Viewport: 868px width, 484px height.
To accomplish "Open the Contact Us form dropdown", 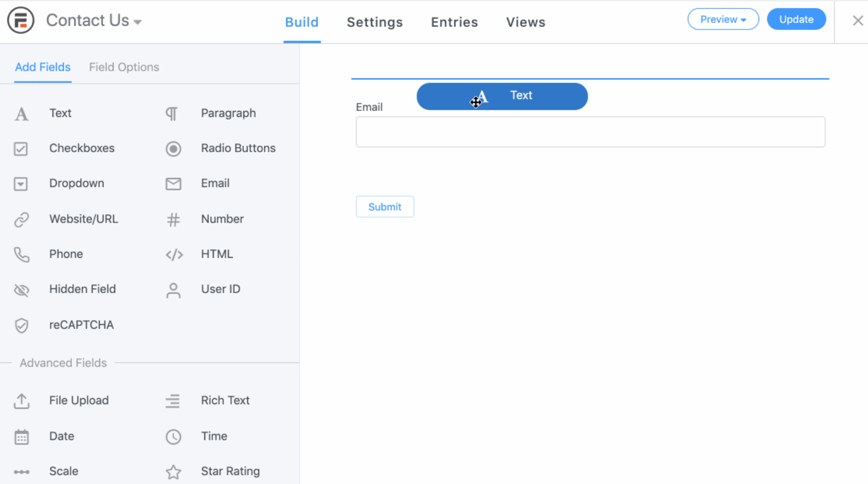I will point(94,21).
